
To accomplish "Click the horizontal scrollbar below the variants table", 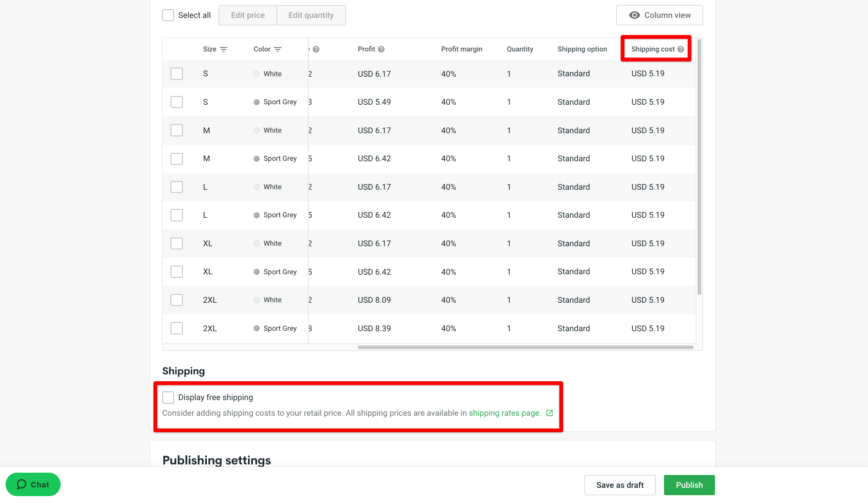I will tap(525, 347).
